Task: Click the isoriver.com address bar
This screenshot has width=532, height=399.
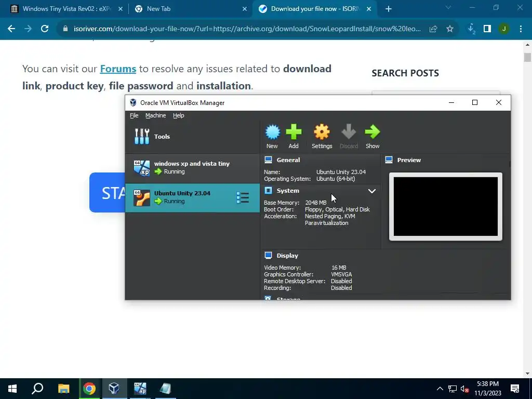Action: click(247, 29)
